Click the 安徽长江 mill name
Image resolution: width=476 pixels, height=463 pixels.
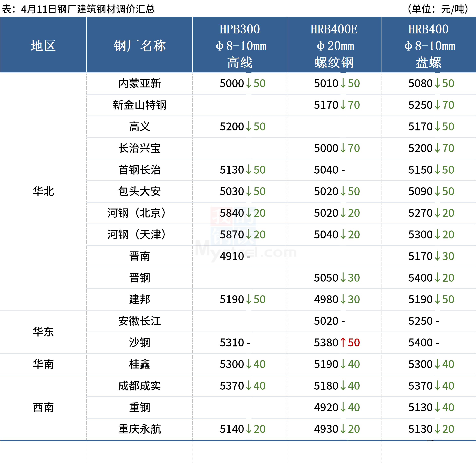(x=140, y=321)
